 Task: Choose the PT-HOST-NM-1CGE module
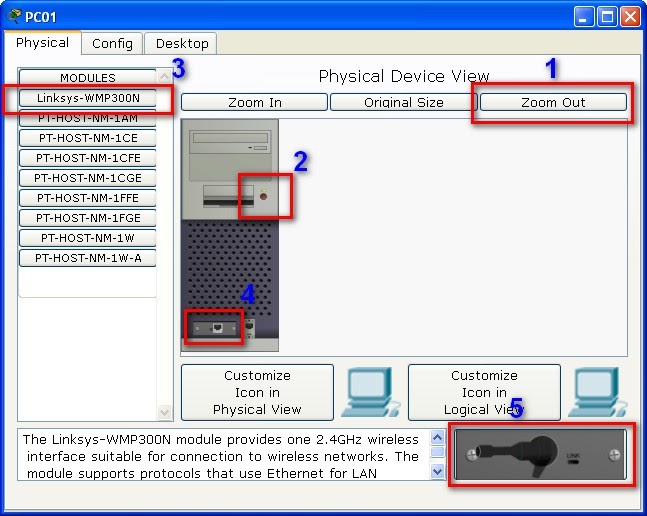click(x=88, y=178)
